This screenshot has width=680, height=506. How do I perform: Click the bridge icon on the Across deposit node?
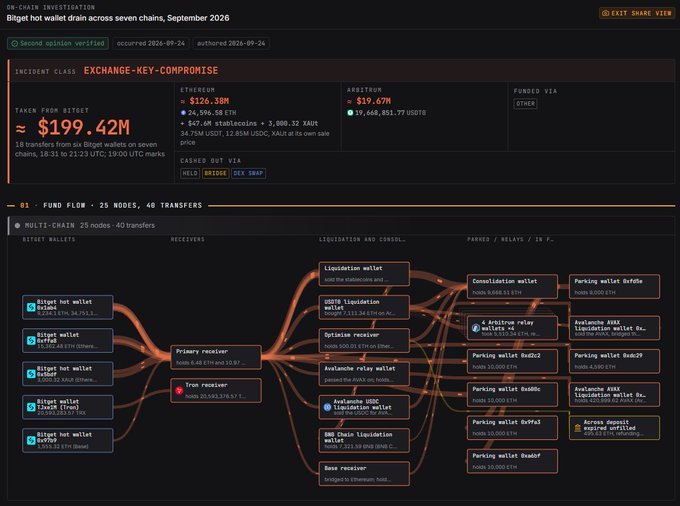pos(578,428)
